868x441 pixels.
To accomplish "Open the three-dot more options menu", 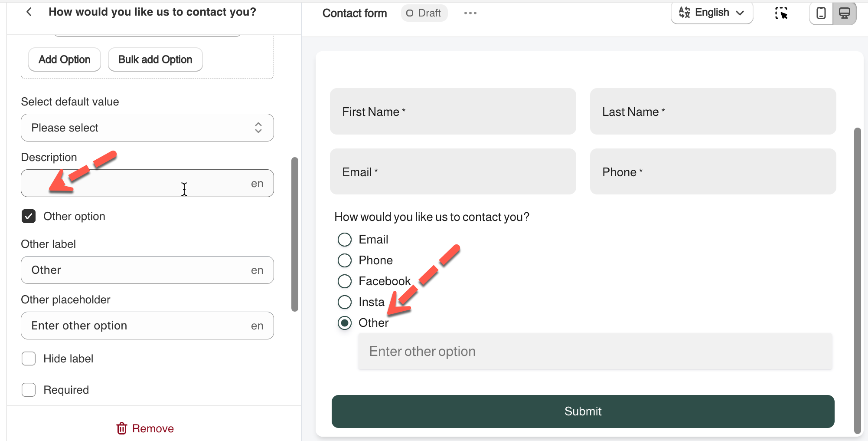I will pos(470,13).
